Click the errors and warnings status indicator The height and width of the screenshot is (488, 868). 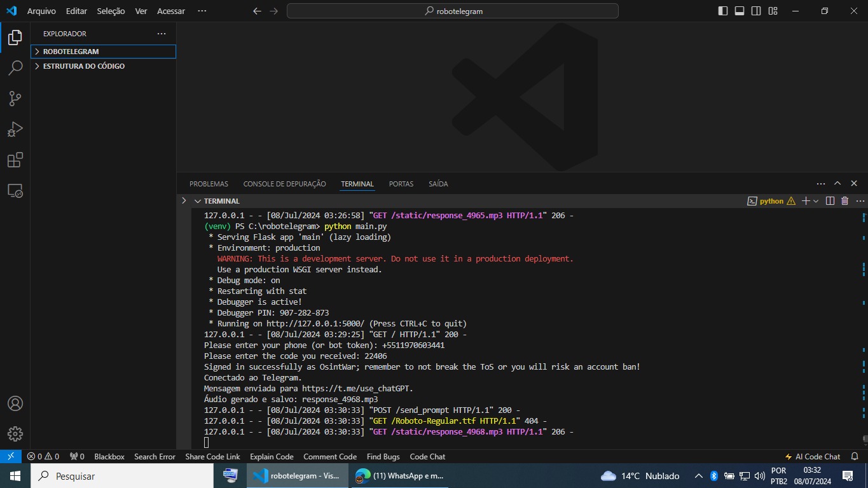[x=43, y=456]
